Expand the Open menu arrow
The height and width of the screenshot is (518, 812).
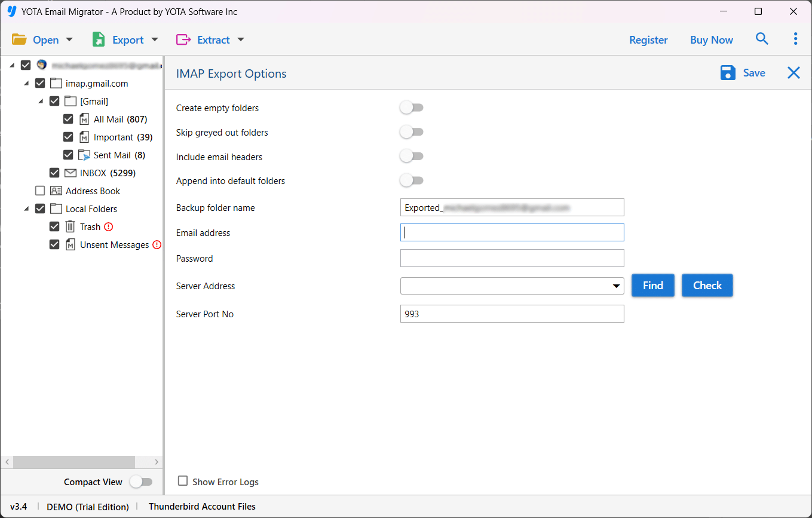(69, 39)
